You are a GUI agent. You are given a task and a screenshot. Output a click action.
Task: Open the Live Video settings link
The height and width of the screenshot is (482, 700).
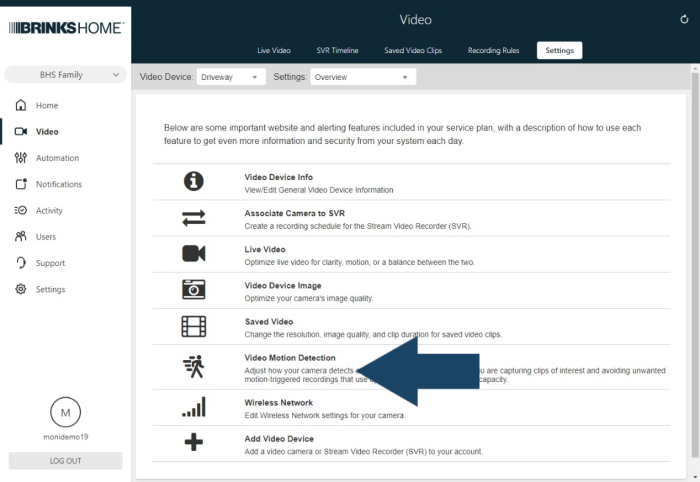[265, 249]
